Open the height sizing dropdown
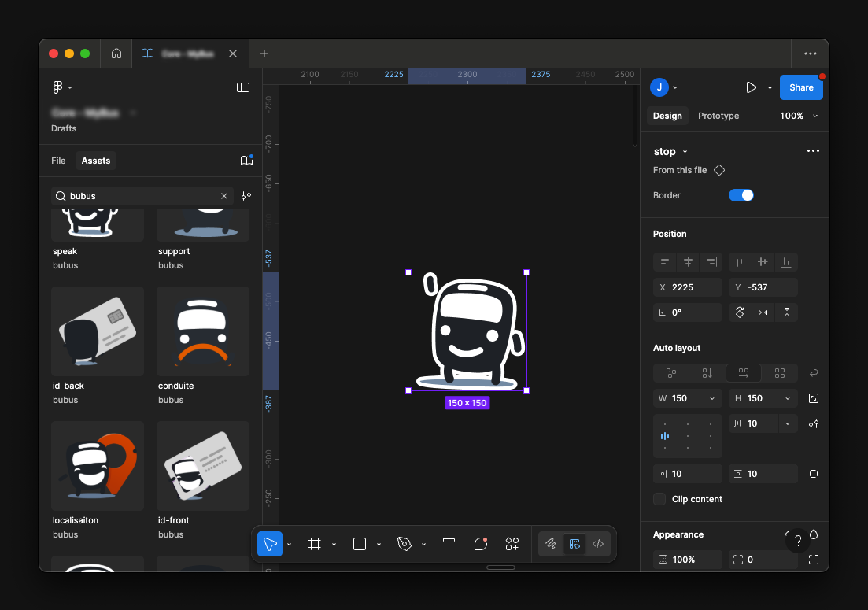Image resolution: width=868 pixels, height=610 pixels. (787, 398)
